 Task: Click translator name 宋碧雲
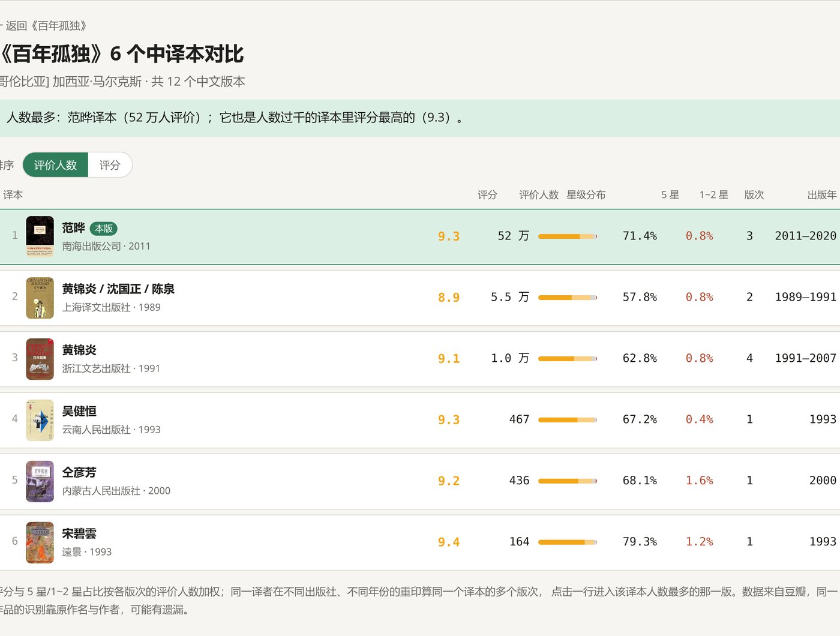click(79, 534)
